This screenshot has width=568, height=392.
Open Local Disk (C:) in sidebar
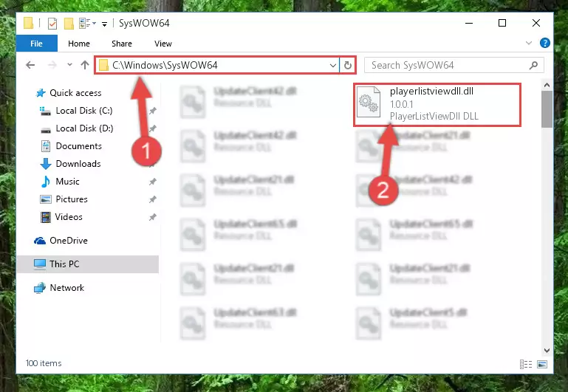84,111
